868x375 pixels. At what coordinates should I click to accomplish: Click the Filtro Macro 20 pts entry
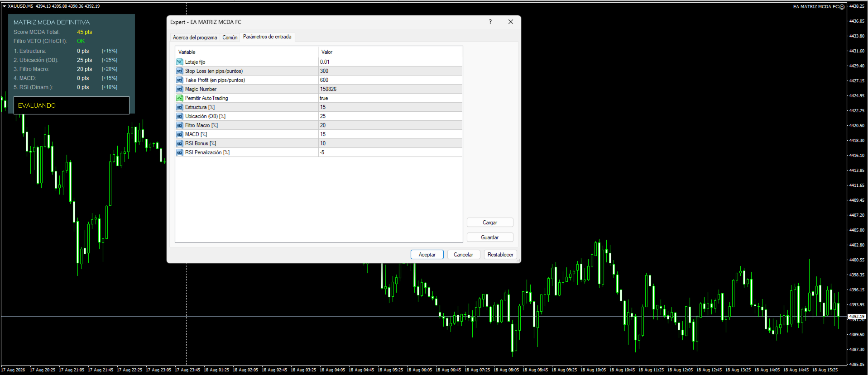click(84, 69)
